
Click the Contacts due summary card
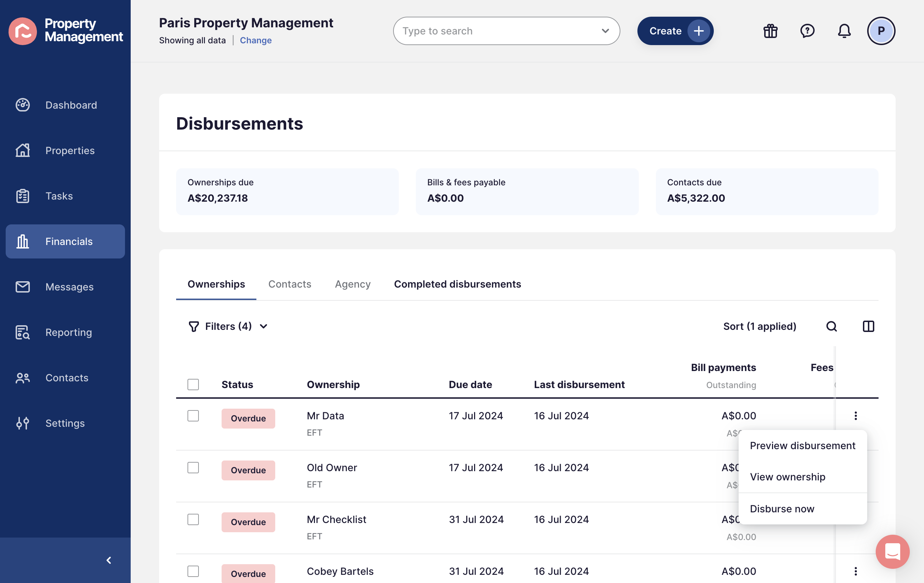[x=767, y=191]
